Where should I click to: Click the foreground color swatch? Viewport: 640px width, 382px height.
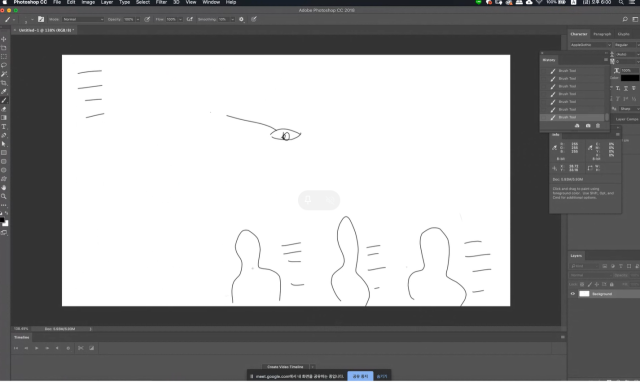pyautogui.click(x=2, y=220)
